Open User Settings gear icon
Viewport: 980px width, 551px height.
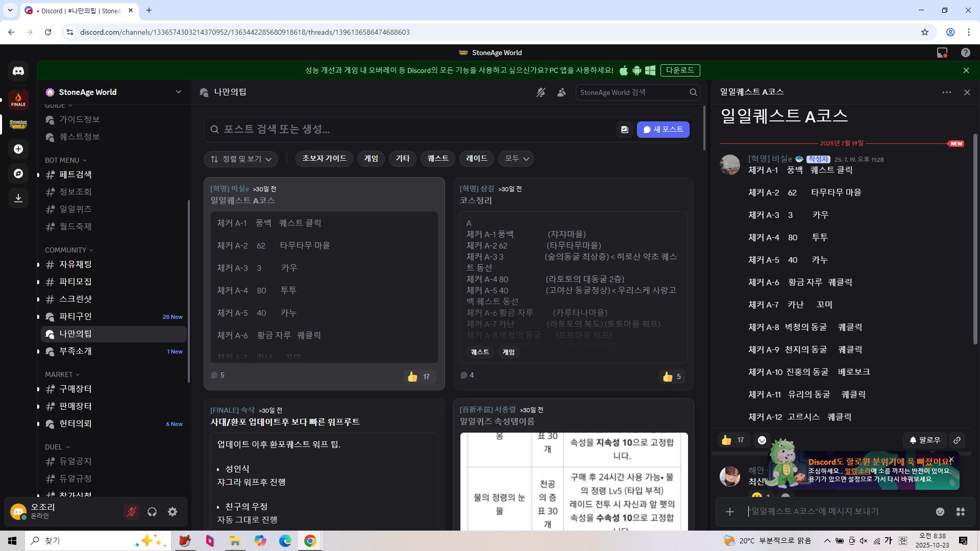tap(173, 512)
